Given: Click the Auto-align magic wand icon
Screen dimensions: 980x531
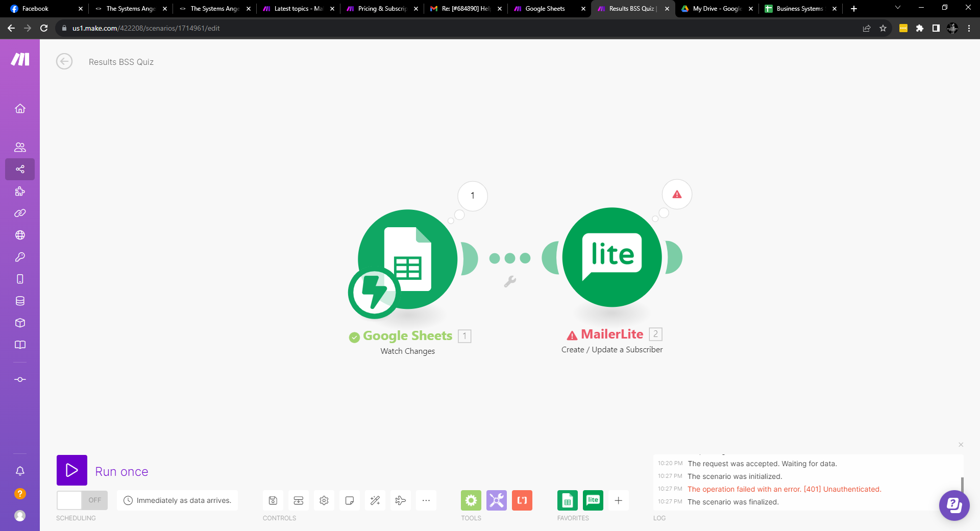Looking at the screenshot, I should [x=375, y=500].
